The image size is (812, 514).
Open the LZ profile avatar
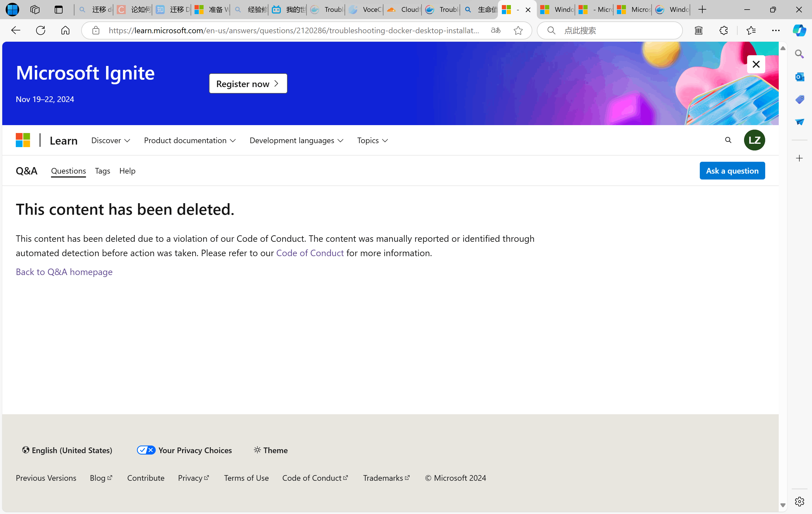(754, 140)
